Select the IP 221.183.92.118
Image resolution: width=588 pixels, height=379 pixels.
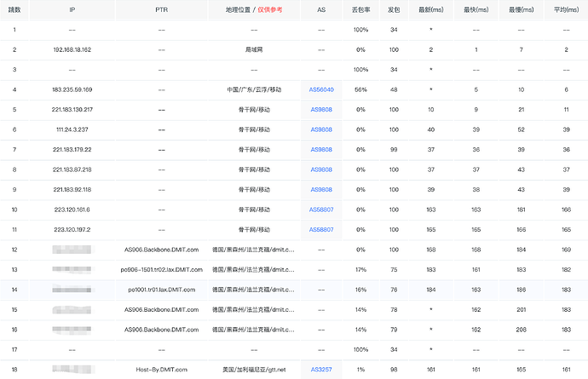click(72, 190)
